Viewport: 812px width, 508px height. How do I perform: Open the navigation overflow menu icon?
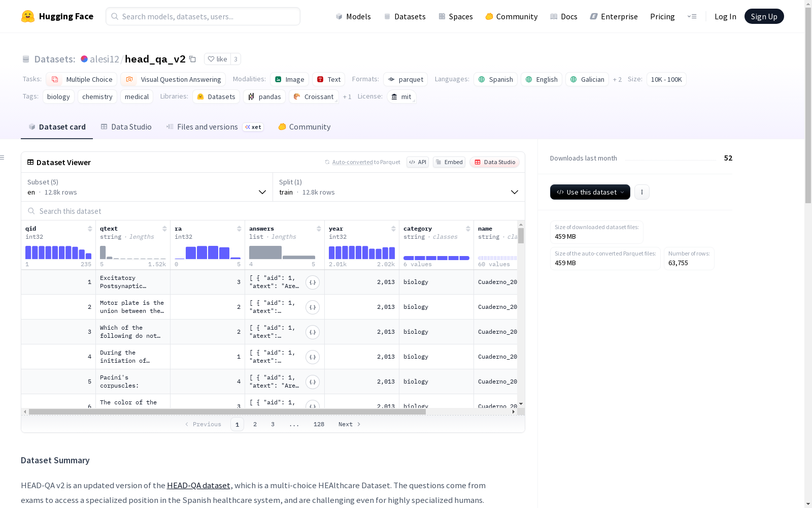(x=692, y=16)
